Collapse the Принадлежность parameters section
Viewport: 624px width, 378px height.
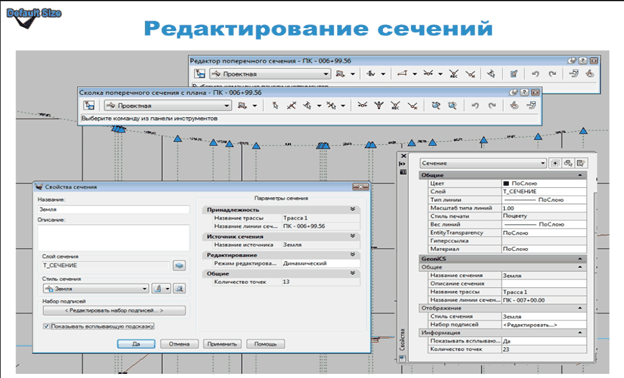click(x=353, y=209)
